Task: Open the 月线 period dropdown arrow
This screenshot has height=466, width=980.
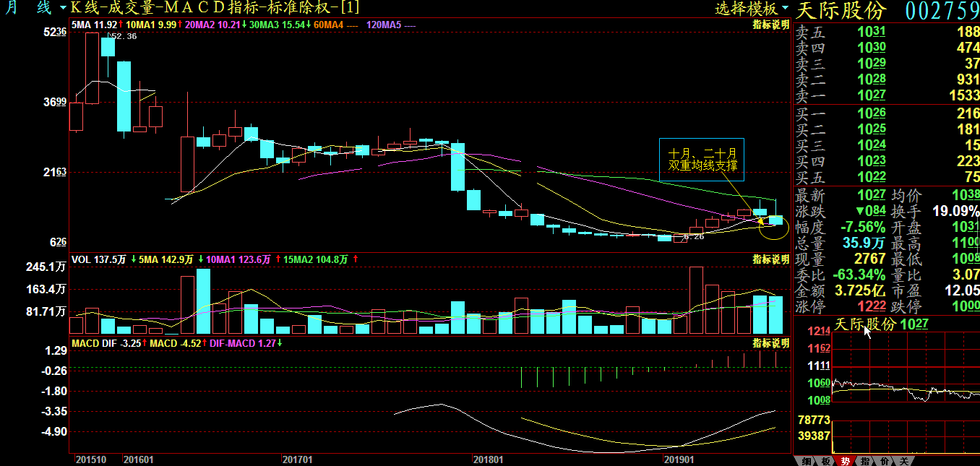Action: 64,9
